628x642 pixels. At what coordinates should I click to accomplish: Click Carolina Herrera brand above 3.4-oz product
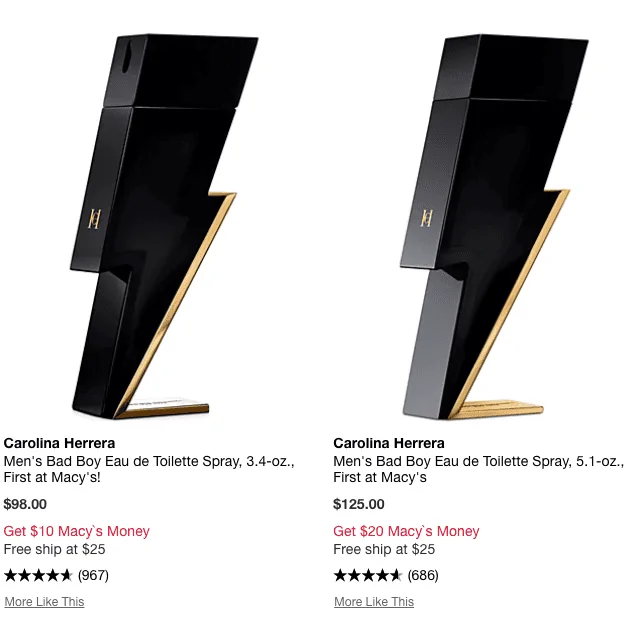pyautogui.click(x=59, y=443)
